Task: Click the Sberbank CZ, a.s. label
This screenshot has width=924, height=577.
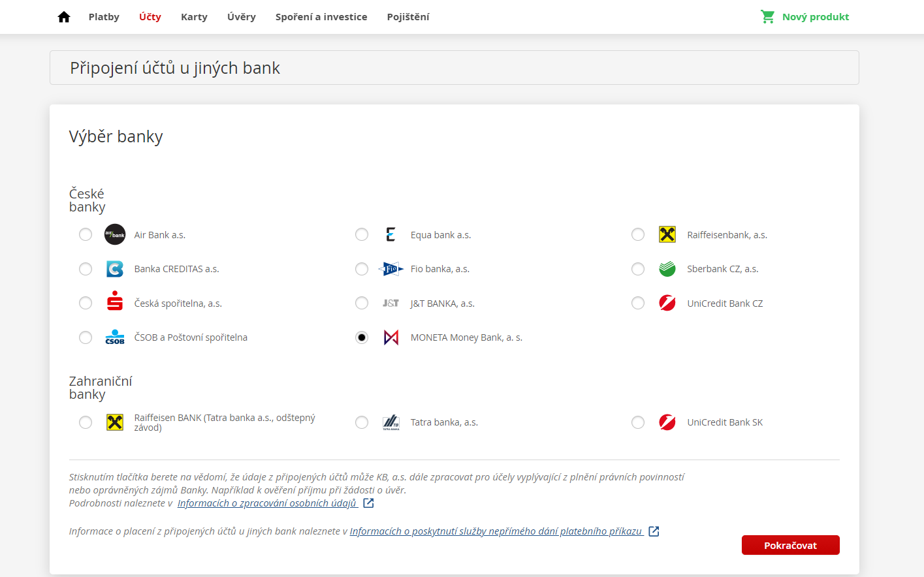Action: [x=723, y=269]
